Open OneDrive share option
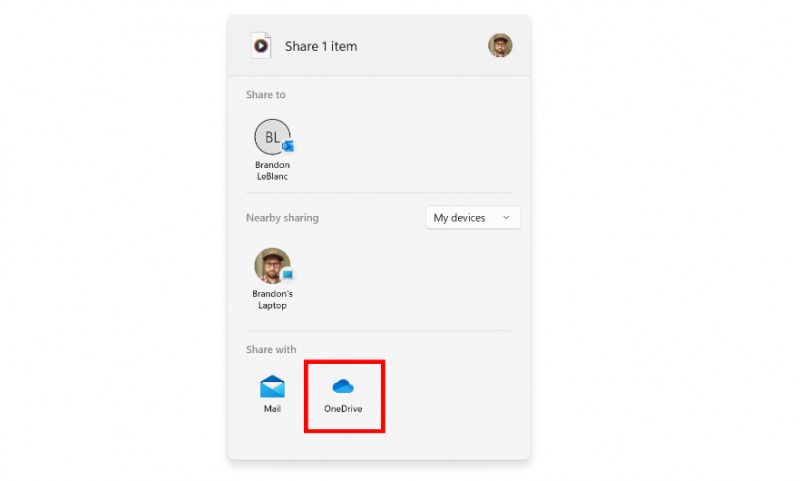The width and height of the screenshot is (800, 481). [343, 395]
